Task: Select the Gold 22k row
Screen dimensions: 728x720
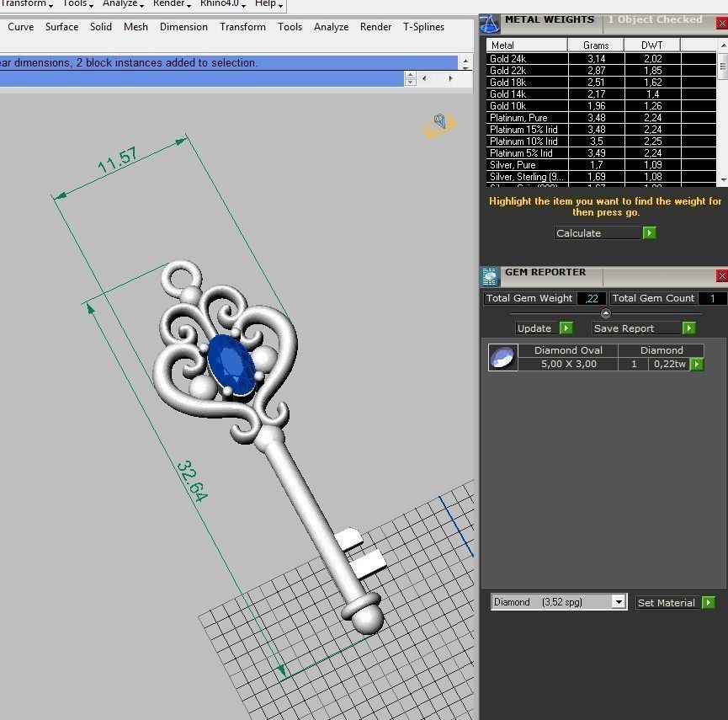Action: click(x=601, y=70)
